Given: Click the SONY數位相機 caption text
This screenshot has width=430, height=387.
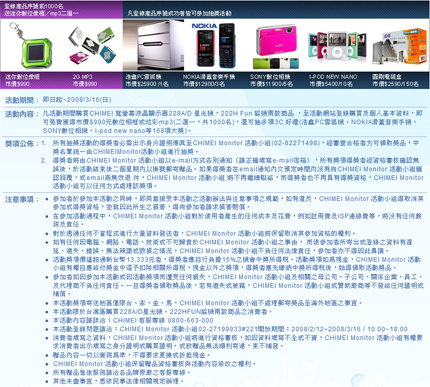Looking at the screenshot, I should tap(270, 77).
